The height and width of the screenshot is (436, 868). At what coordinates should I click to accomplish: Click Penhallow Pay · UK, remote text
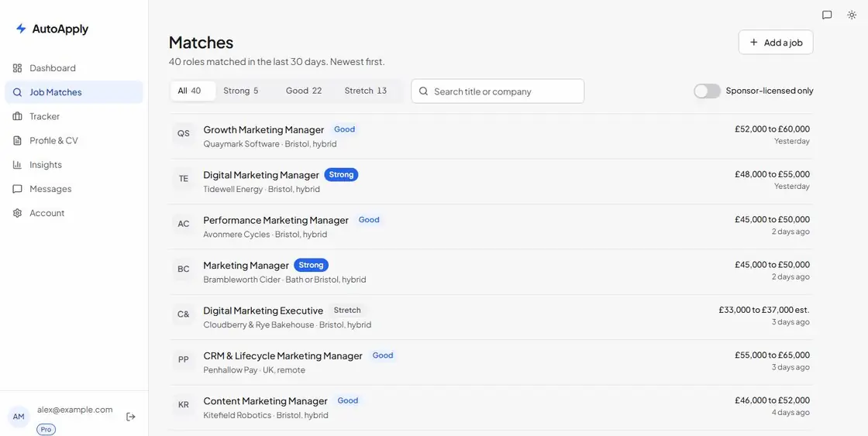coord(254,370)
